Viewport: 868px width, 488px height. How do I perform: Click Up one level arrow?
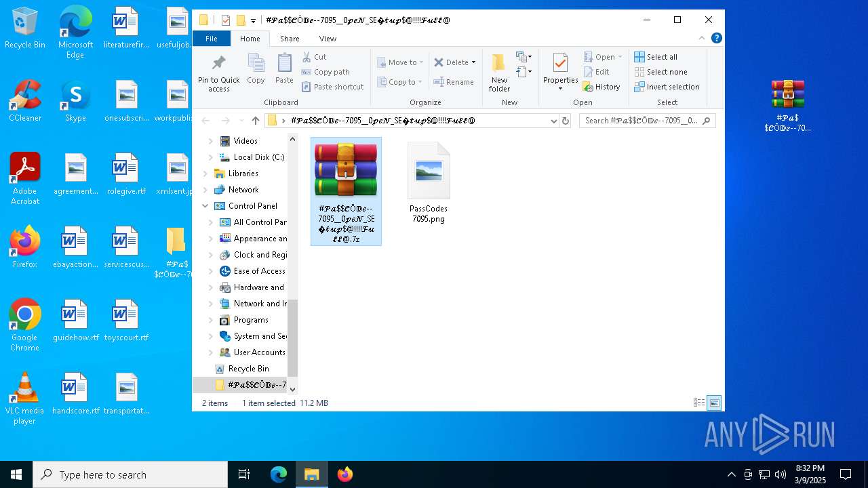click(x=255, y=121)
